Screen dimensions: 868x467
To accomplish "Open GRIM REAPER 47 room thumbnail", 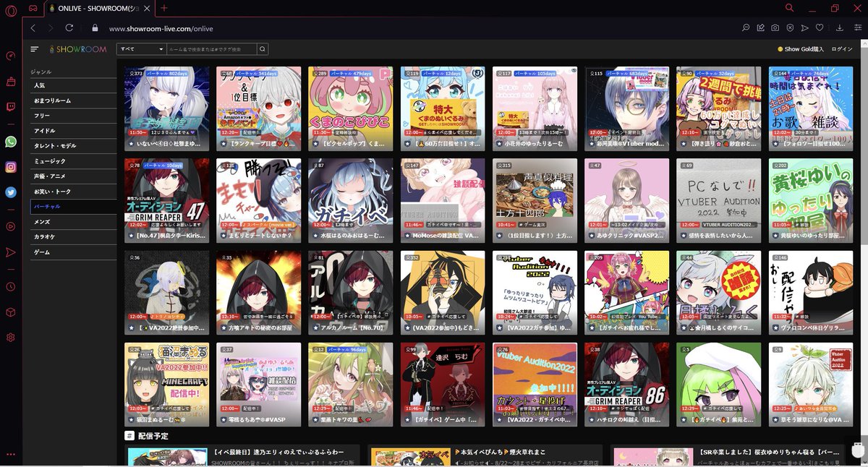I will point(167,200).
